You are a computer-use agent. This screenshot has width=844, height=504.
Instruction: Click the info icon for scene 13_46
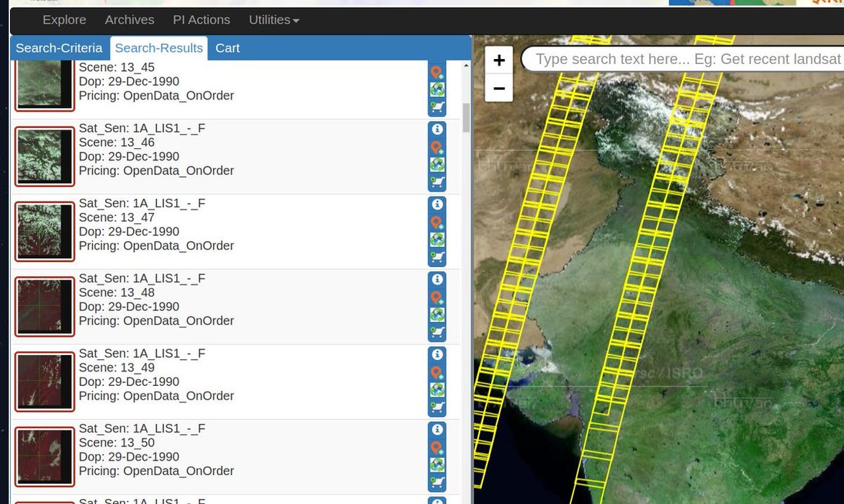pos(436,130)
